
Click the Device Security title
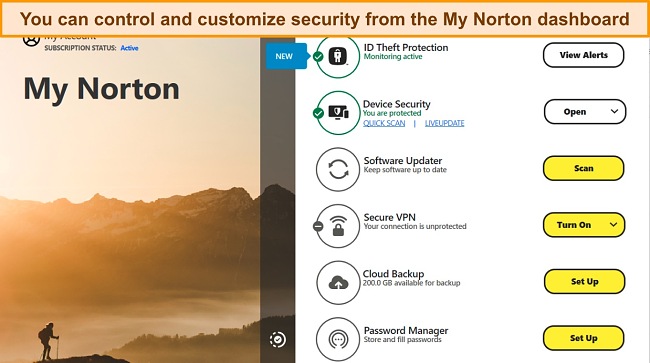397,104
